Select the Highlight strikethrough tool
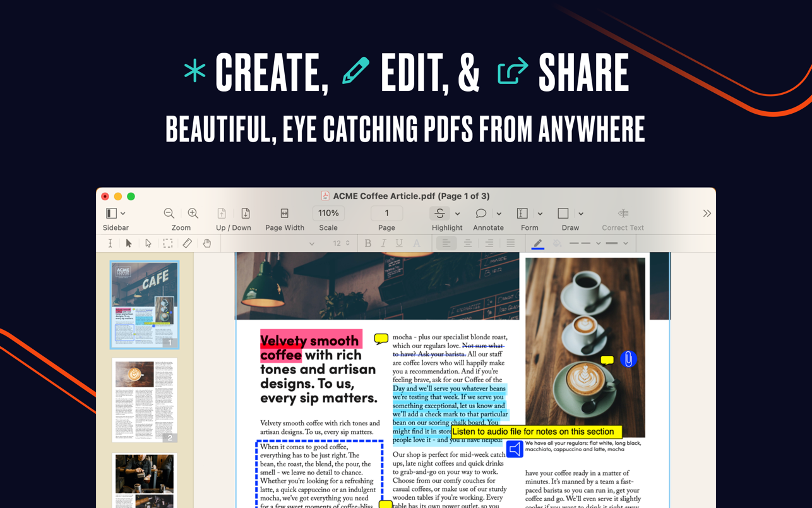The height and width of the screenshot is (508, 812). tap(440, 214)
